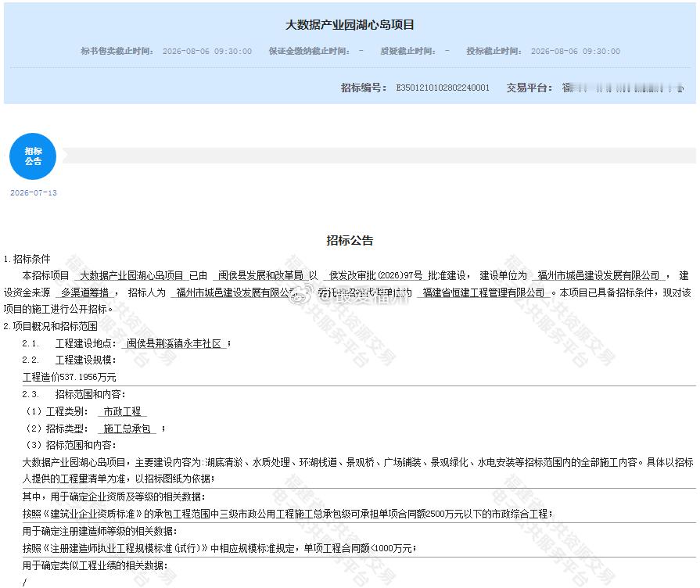Click the date 2026-07-13 under the badge
The height and width of the screenshot is (588, 700).
34,193
